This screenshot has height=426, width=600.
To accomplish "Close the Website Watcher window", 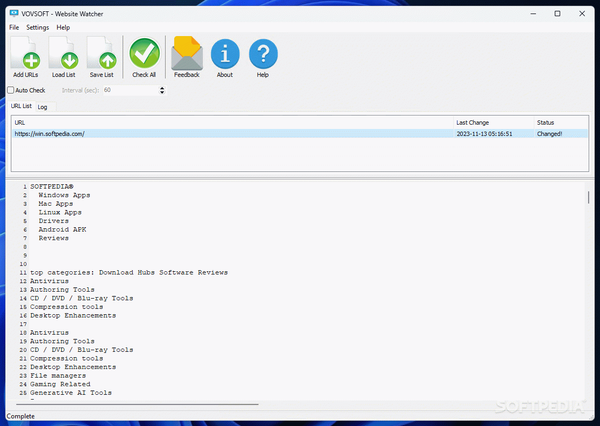I will coord(582,14).
